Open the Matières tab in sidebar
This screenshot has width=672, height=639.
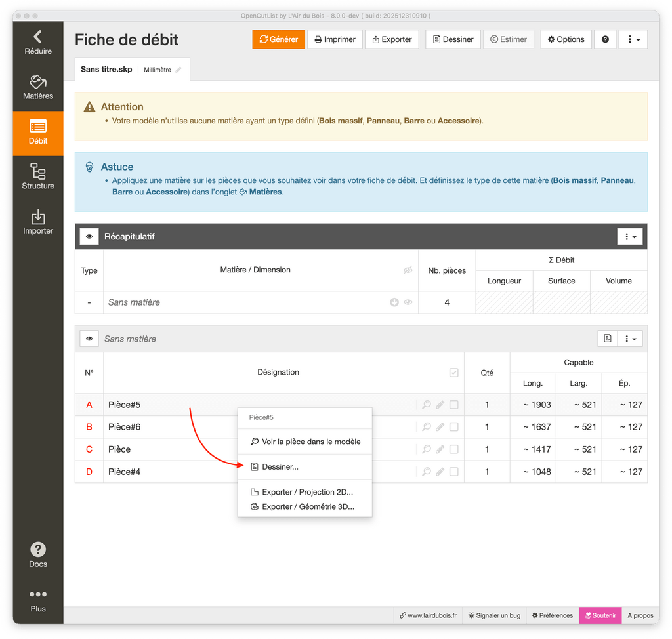[x=38, y=88]
